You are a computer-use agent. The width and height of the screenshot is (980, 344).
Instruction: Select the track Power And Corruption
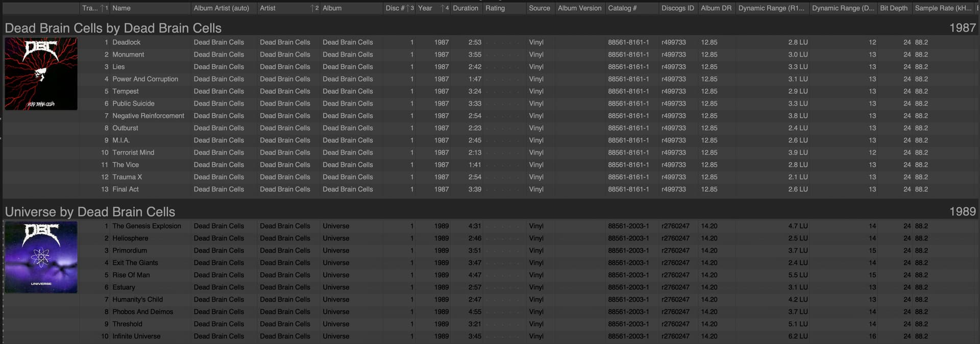145,79
